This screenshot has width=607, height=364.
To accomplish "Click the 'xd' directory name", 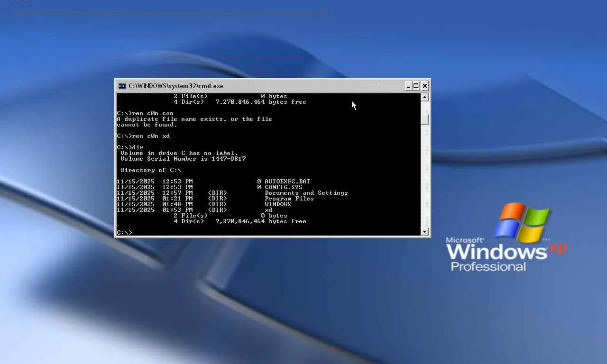I will tap(268, 210).
